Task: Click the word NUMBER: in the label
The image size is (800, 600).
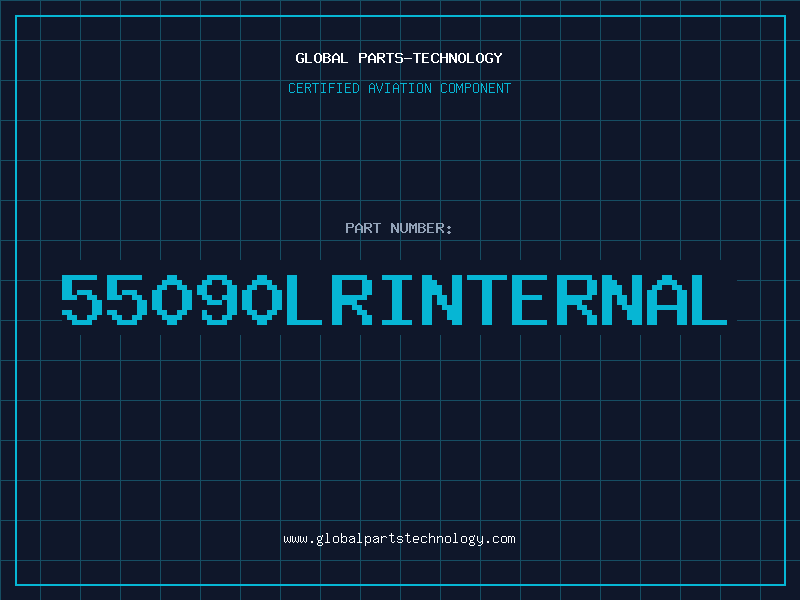Action: pyautogui.click(x=419, y=228)
